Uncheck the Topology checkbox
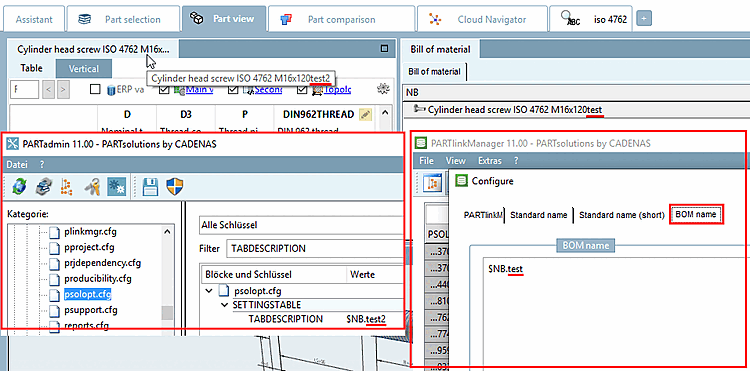Viewport: 750px width, 371px height. [x=302, y=89]
